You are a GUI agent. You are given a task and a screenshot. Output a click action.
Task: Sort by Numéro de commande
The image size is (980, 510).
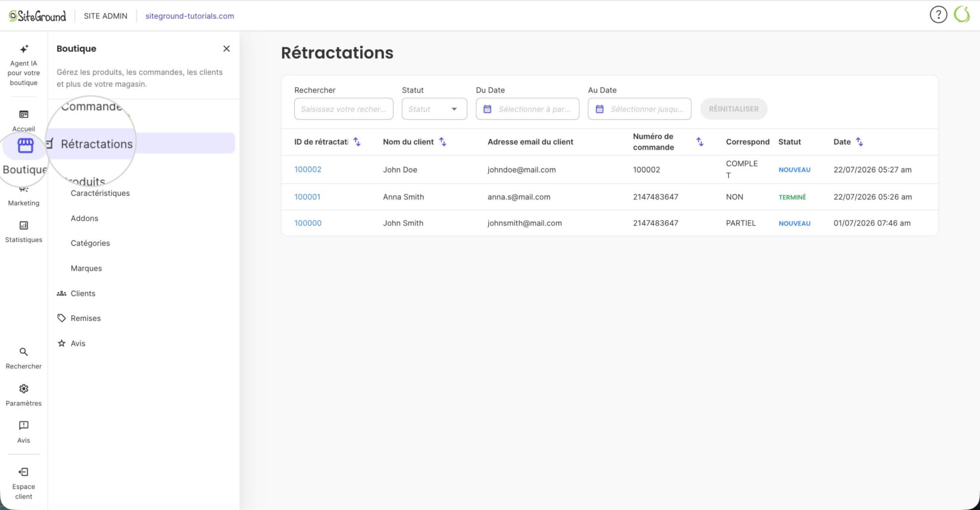(700, 142)
